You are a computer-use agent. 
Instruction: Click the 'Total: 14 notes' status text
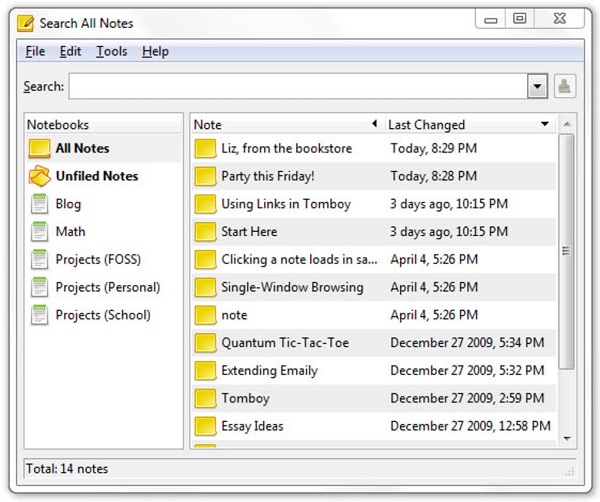(x=67, y=469)
